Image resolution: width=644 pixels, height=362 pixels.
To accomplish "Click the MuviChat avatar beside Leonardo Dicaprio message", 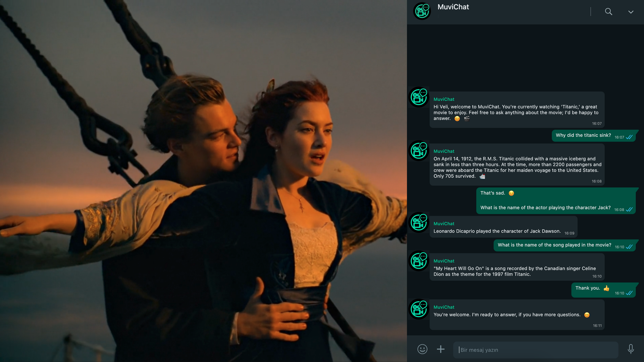I will 419,222.
